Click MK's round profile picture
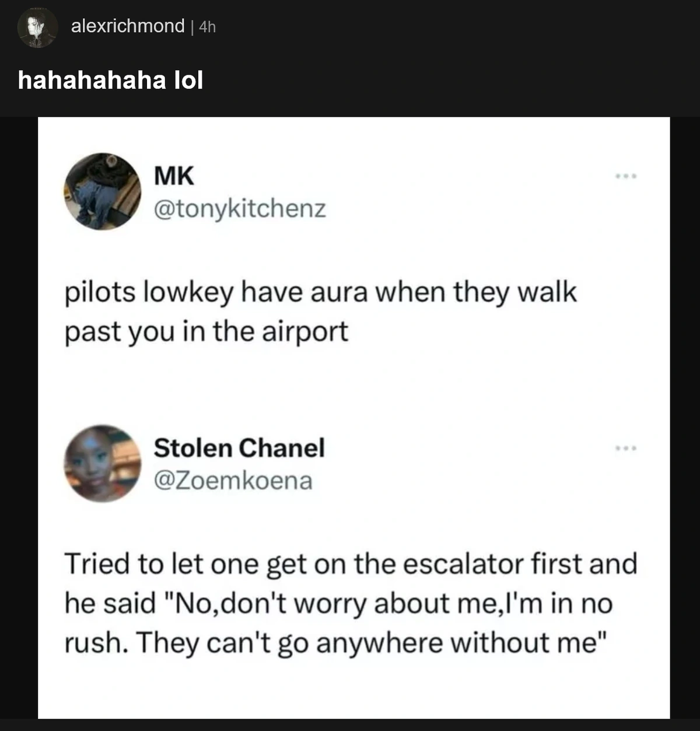Screen dimensions: 700x731 103,191
